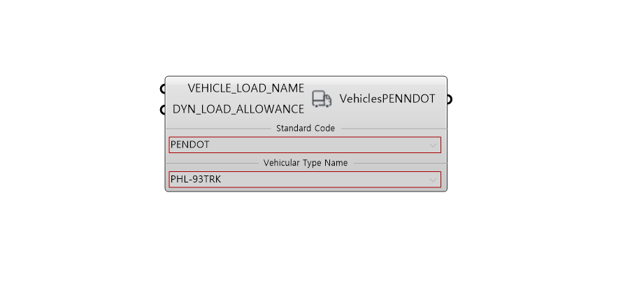The width and height of the screenshot is (644, 302).
Task: Click the VEHICLE_LOAD_NAME input label
Action: (246, 88)
